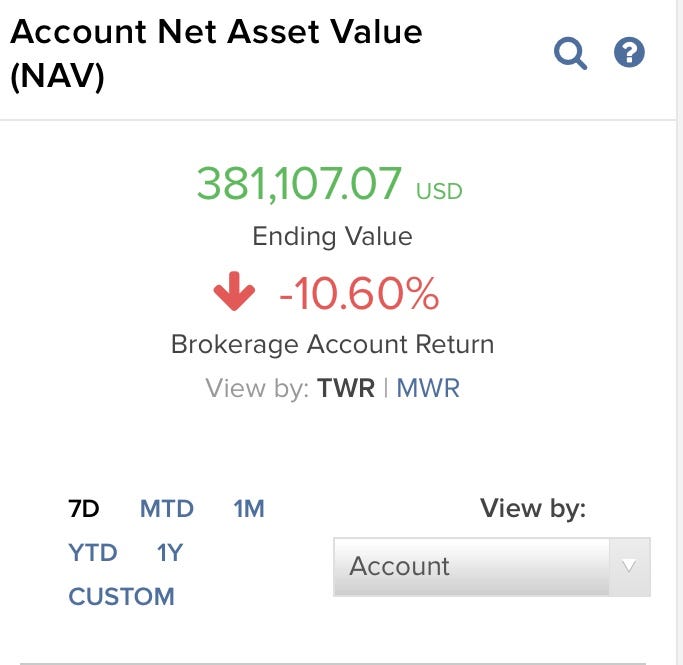Click the red down arrow indicator
683x665 pixels.
click(x=235, y=293)
